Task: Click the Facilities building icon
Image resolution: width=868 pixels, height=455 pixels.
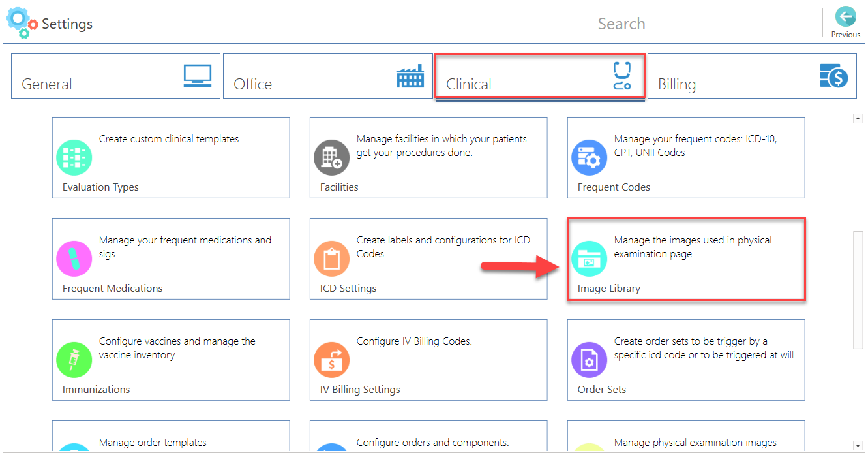Action: (x=332, y=157)
